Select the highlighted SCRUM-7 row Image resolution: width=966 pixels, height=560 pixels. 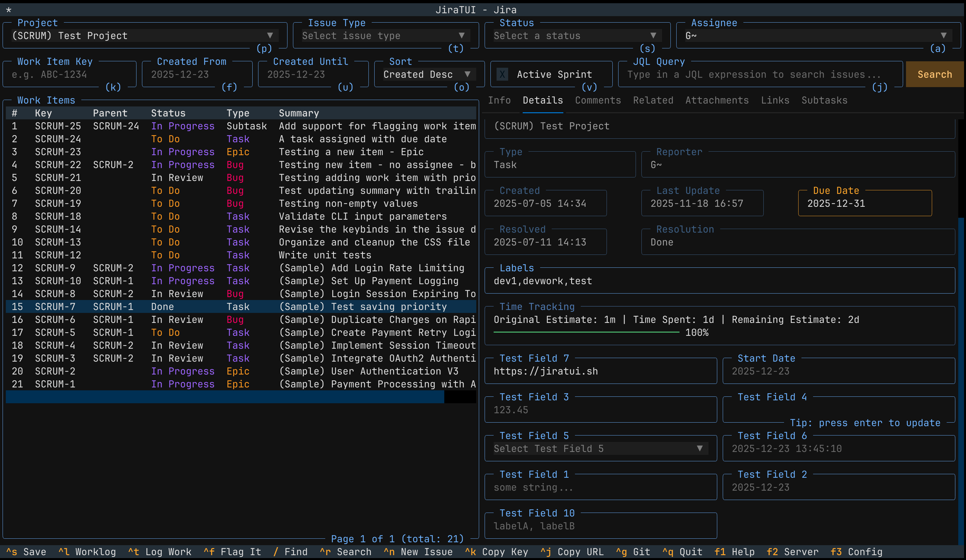(241, 307)
